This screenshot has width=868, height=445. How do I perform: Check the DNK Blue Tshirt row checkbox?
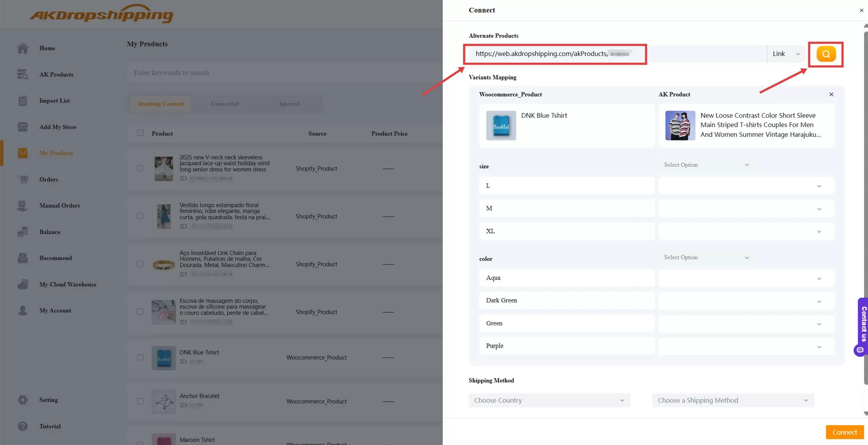click(140, 357)
